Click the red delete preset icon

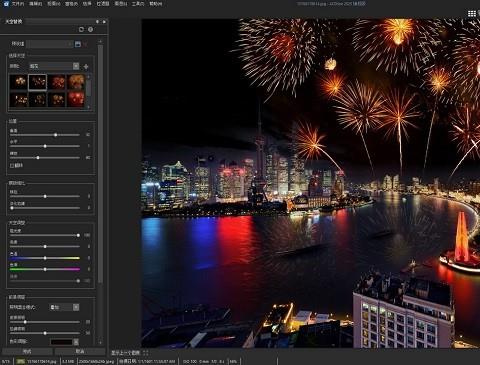(x=85, y=44)
